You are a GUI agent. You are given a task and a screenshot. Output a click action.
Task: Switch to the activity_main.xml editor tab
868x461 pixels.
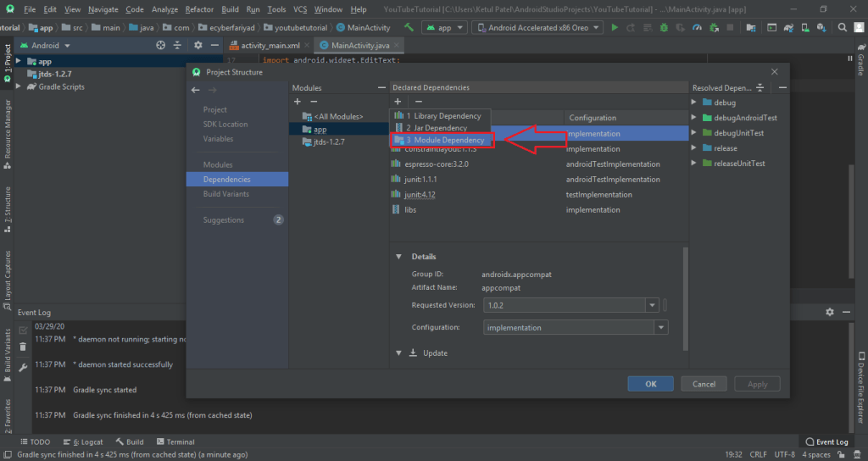point(270,45)
